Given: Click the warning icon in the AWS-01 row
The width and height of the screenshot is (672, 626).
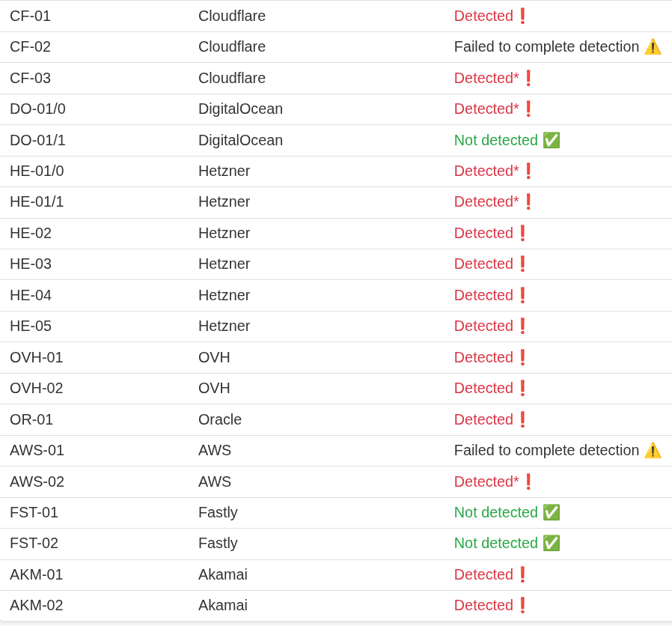Looking at the screenshot, I should (653, 450).
